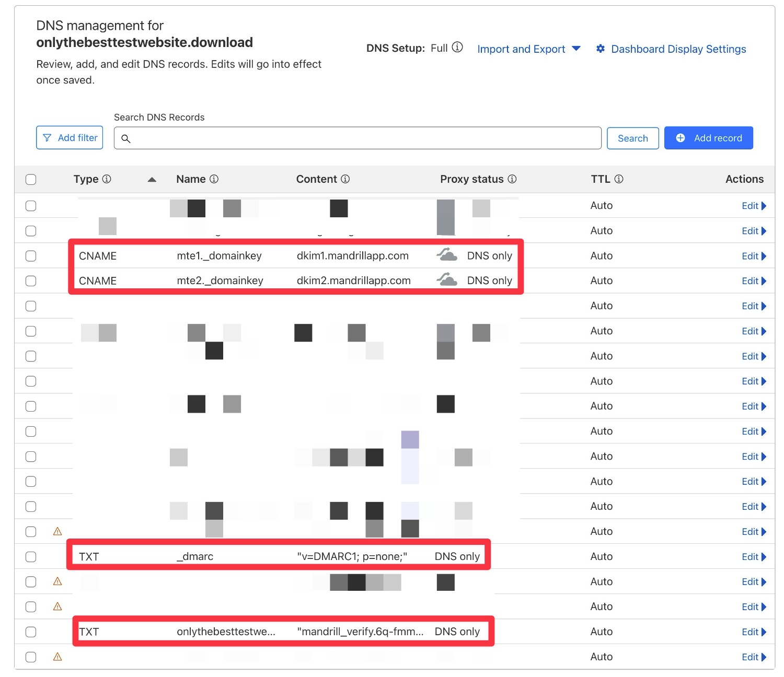
Task: Select the checkbox for _dmarc TXT record
Action: click(31, 557)
